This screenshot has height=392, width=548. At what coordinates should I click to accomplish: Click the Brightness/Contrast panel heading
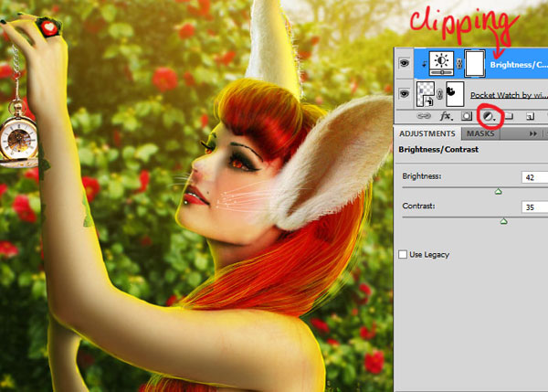(x=438, y=149)
